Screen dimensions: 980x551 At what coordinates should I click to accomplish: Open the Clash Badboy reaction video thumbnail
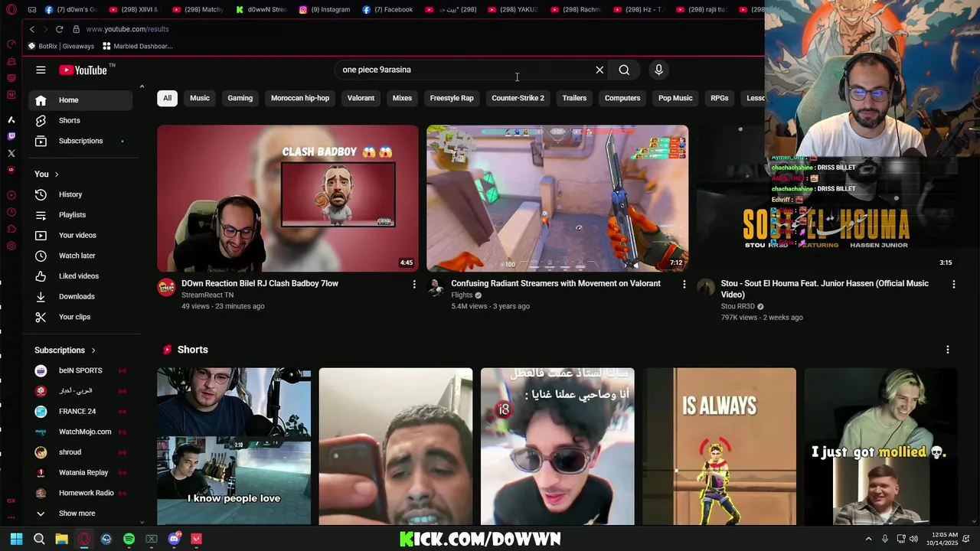tap(288, 198)
